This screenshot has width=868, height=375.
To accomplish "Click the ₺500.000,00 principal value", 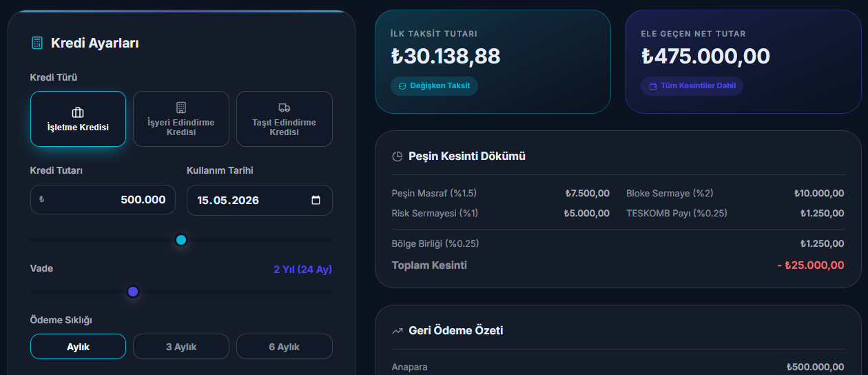I will pos(815,367).
